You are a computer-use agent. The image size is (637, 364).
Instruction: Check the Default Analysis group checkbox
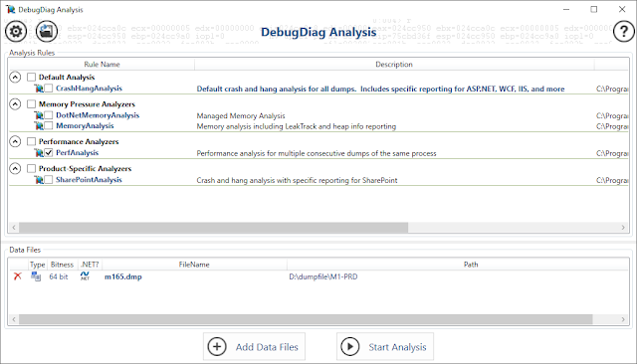tap(31, 78)
